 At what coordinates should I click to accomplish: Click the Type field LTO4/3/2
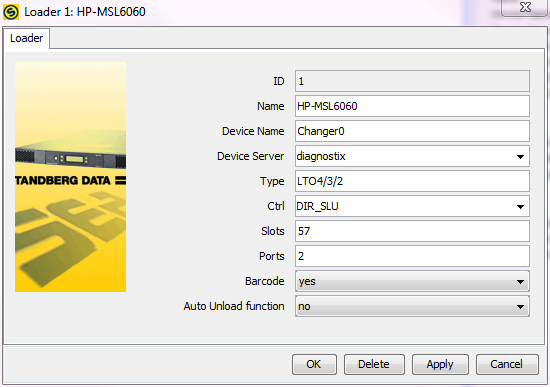[412, 181]
